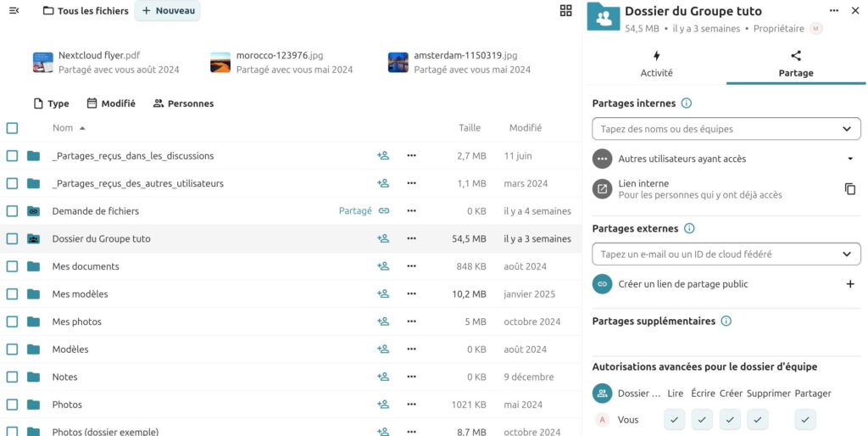Expand internal share names dropdown arrow
868x436 pixels.
(847, 129)
